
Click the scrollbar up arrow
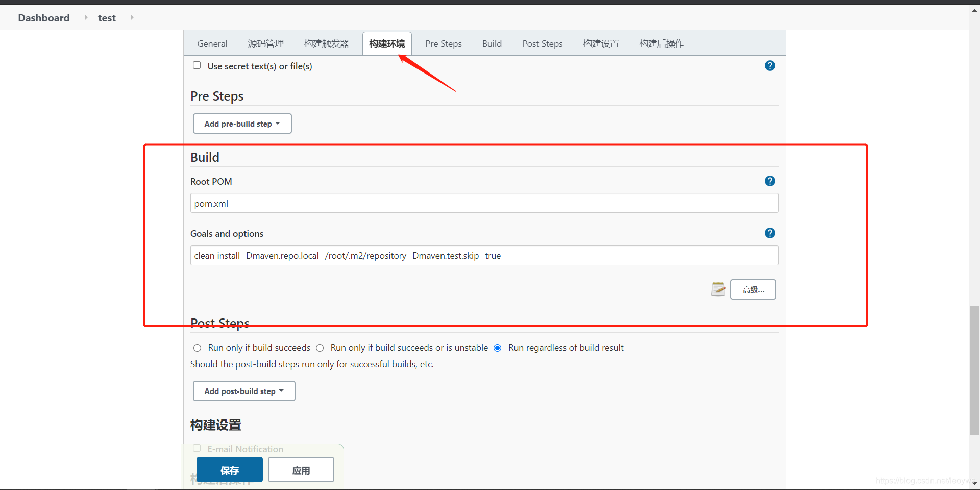click(x=974, y=10)
